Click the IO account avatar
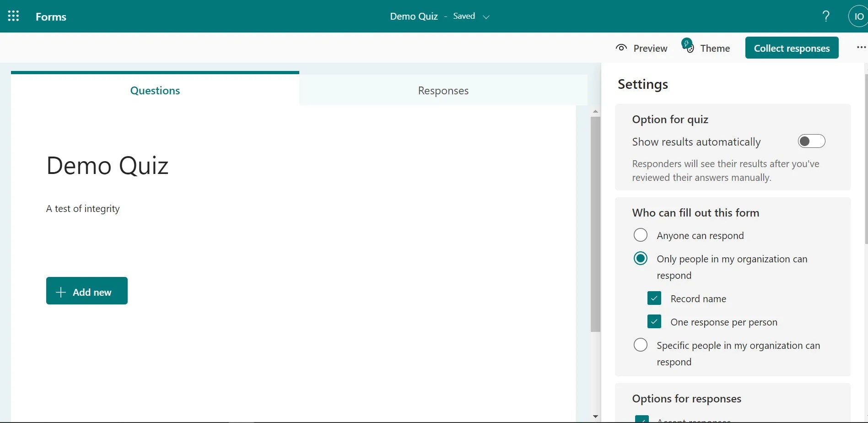This screenshot has width=868, height=423. pyautogui.click(x=858, y=16)
